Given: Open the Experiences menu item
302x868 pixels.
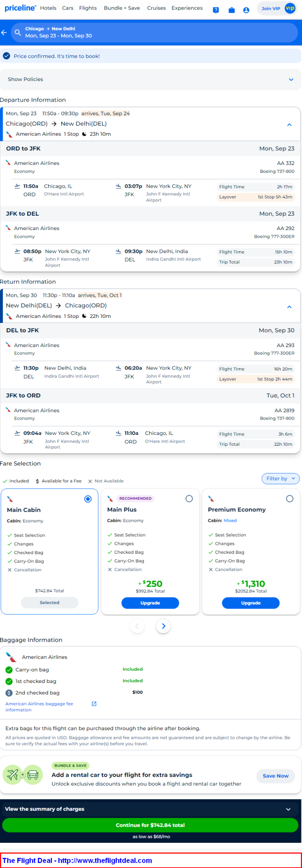Looking at the screenshot, I should pos(187,8).
